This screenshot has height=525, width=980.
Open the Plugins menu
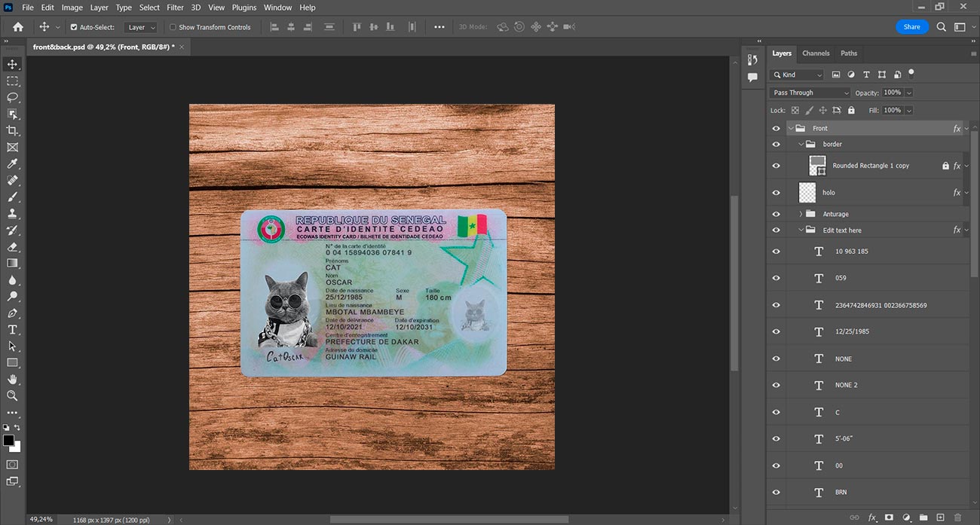click(244, 8)
